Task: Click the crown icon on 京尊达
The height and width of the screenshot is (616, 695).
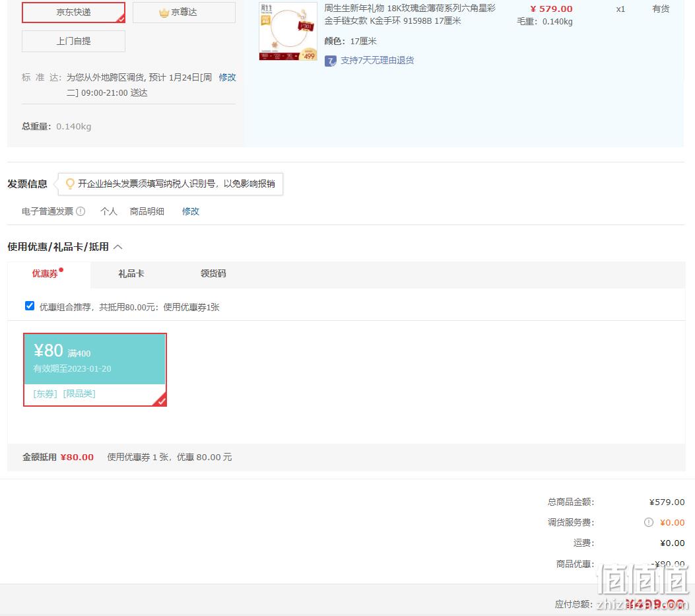Action: pyautogui.click(x=164, y=13)
